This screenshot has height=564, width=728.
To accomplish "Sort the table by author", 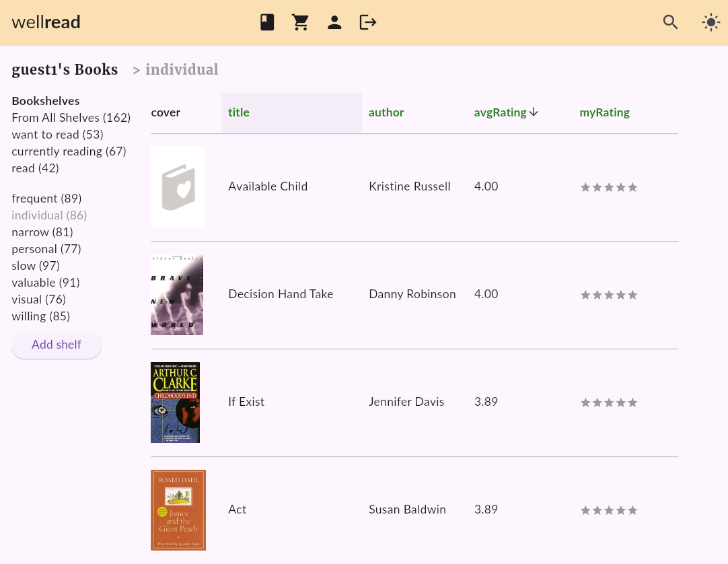I will tap(386, 112).
